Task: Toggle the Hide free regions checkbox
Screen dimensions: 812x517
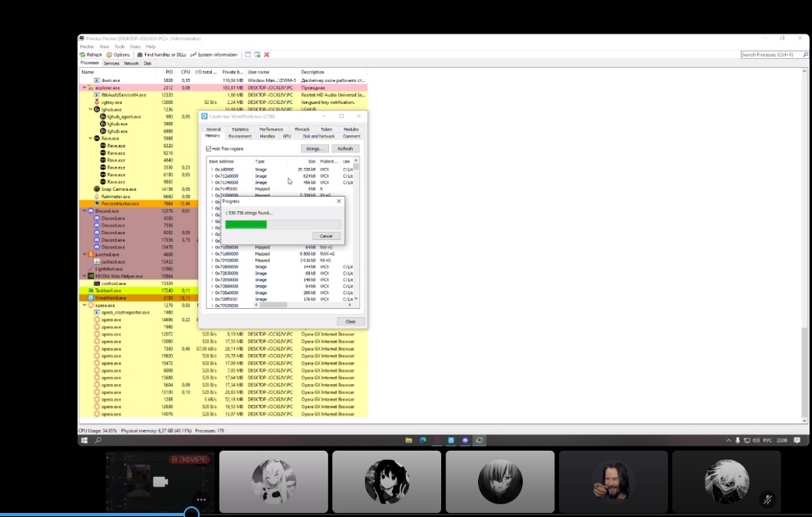Action: pos(209,148)
